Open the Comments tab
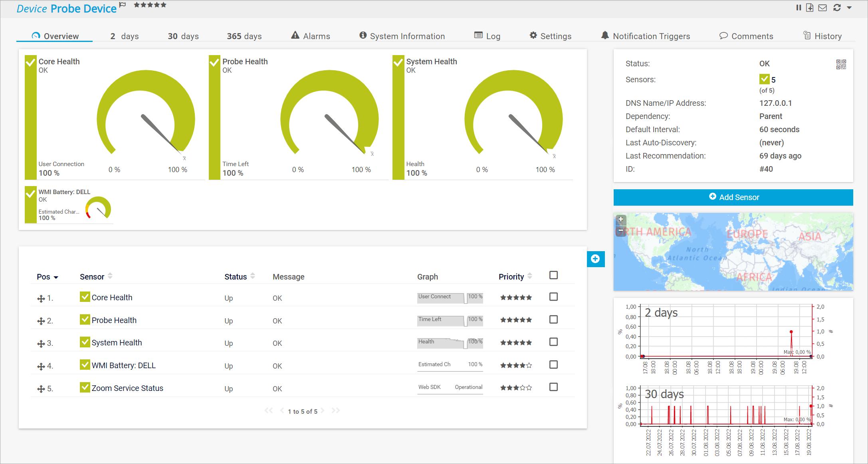 [746, 36]
